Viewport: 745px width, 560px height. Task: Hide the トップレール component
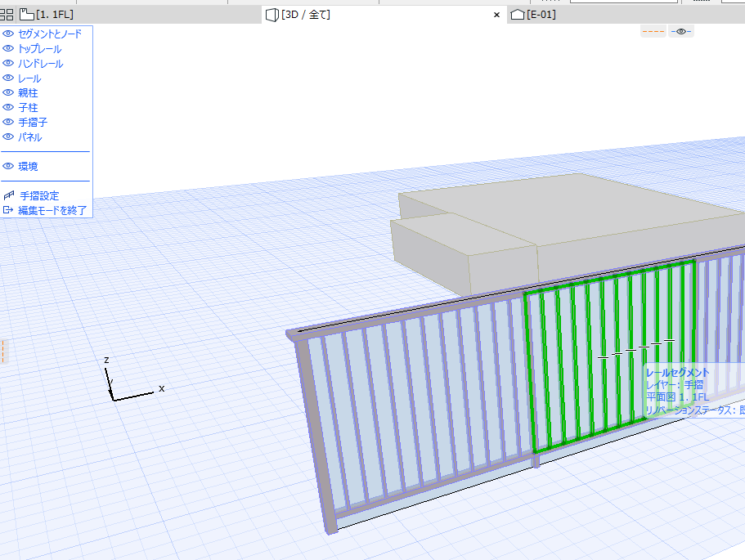tap(8, 48)
